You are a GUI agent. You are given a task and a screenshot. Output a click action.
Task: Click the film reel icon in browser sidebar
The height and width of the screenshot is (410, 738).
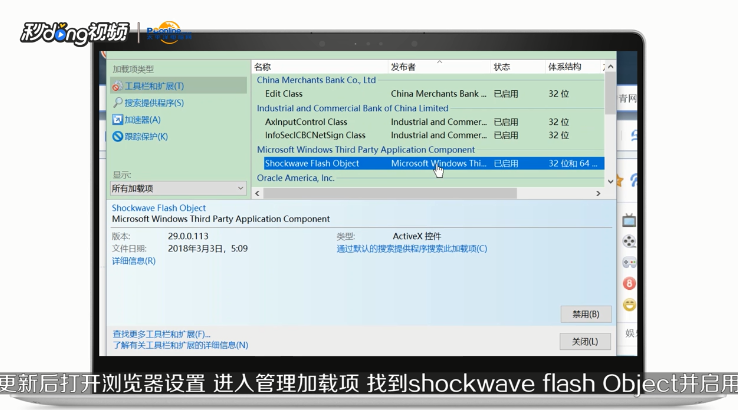(x=629, y=241)
